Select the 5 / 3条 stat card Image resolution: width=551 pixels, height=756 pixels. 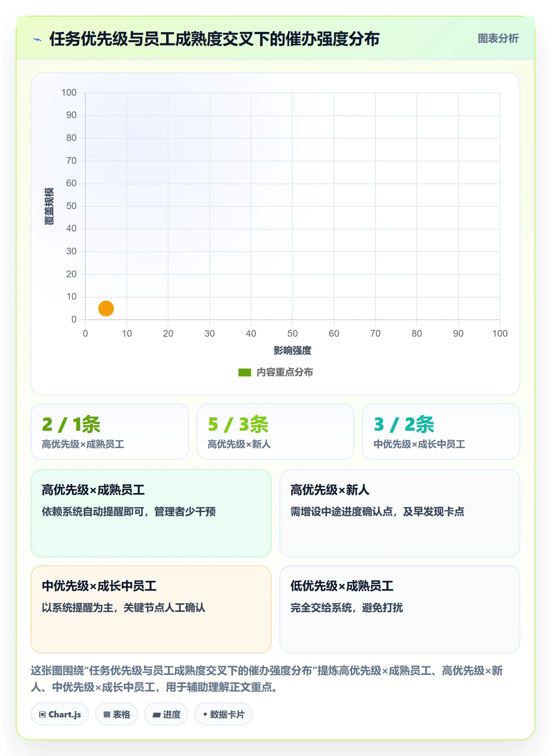coord(275,432)
